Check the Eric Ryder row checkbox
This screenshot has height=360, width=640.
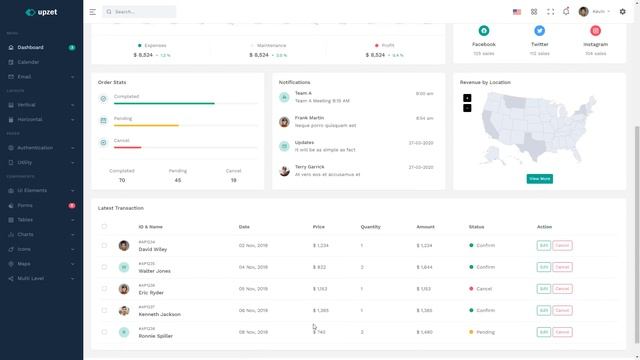(104, 289)
